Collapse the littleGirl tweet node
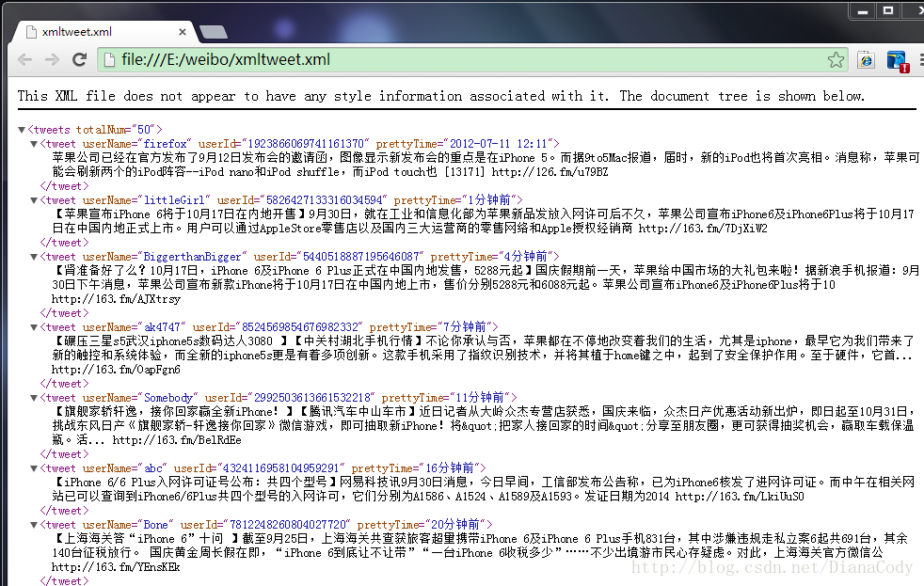Image resolution: width=924 pixels, height=586 pixels. [34, 200]
